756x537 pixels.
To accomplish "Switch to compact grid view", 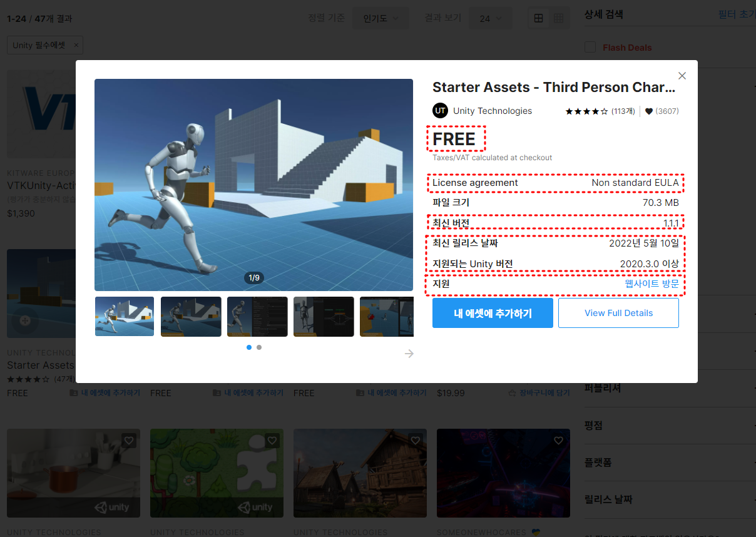I will pyautogui.click(x=559, y=19).
